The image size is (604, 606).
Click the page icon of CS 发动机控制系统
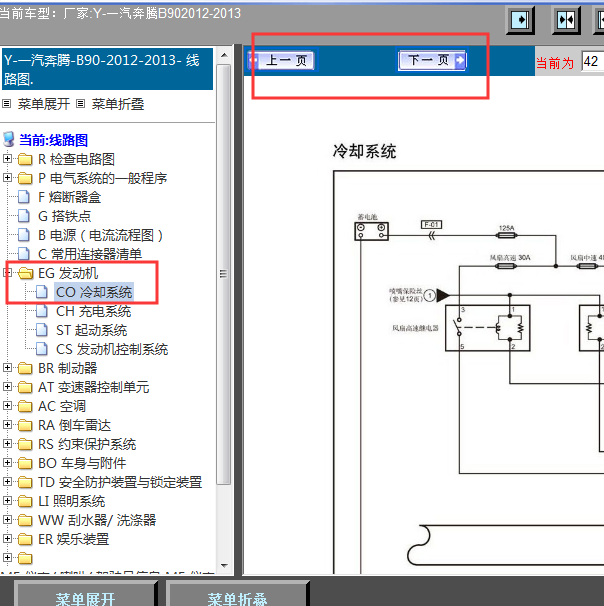(x=42, y=349)
